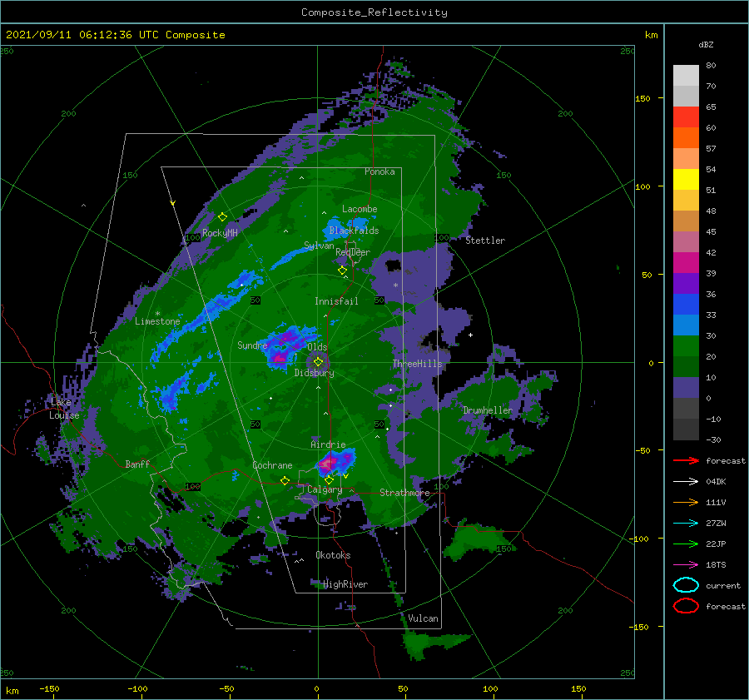Click the Sundre town label
Screen dimensions: 749x700
click(252, 345)
